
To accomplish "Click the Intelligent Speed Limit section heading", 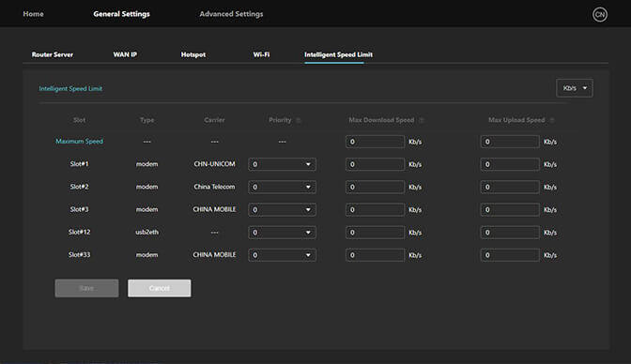I will coord(70,88).
